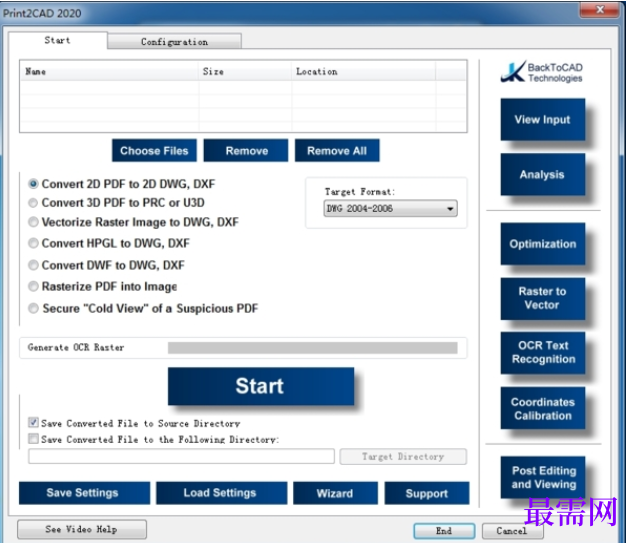The width and height of the screenshot is (636, 543).
Task: Click the Remove All button
Action: (x=337, y=150)
